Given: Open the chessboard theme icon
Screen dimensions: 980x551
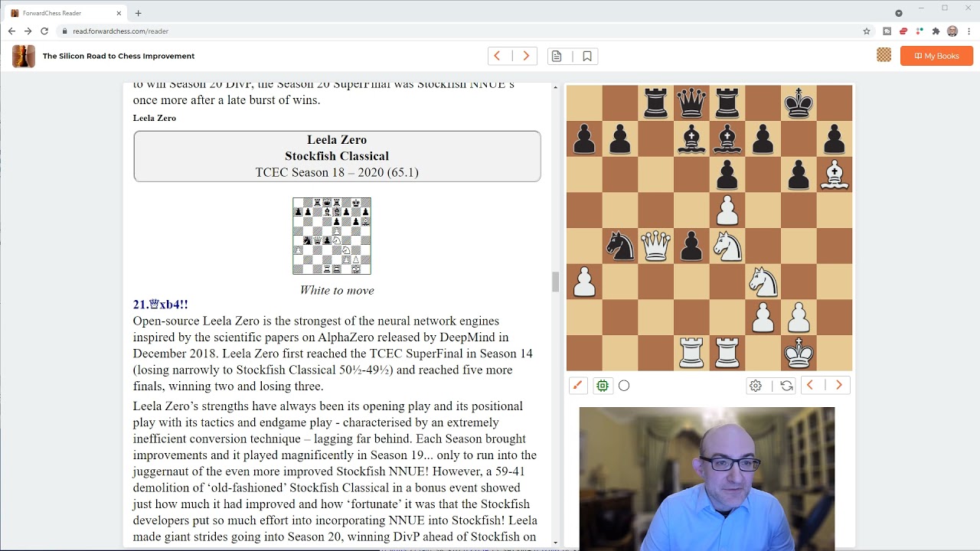Looking at the screenshot, I should tap(884, 55).
